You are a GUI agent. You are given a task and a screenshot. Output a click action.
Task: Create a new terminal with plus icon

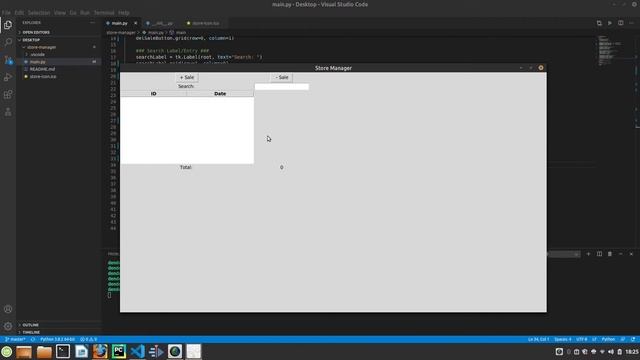click(588, 254)
